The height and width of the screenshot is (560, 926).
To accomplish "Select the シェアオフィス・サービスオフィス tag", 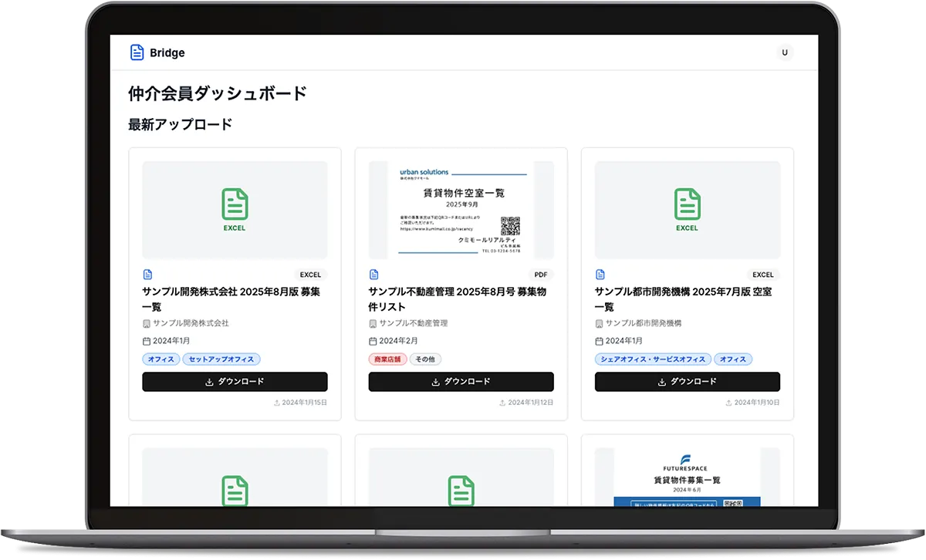I will (653, 359).
